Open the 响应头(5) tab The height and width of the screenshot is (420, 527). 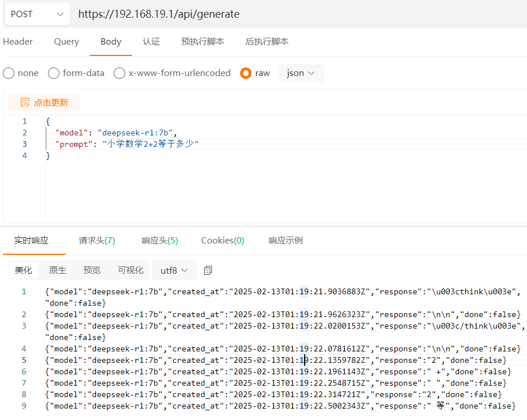[159, 241]
